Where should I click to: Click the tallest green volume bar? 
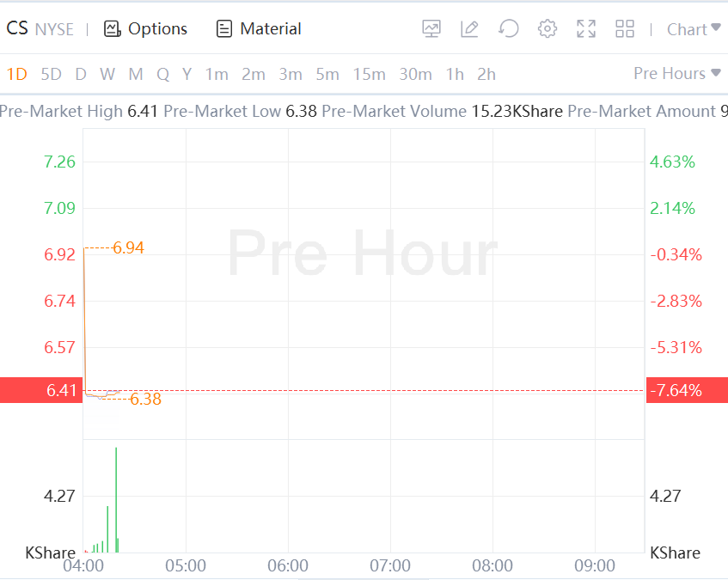click(116, 498)
